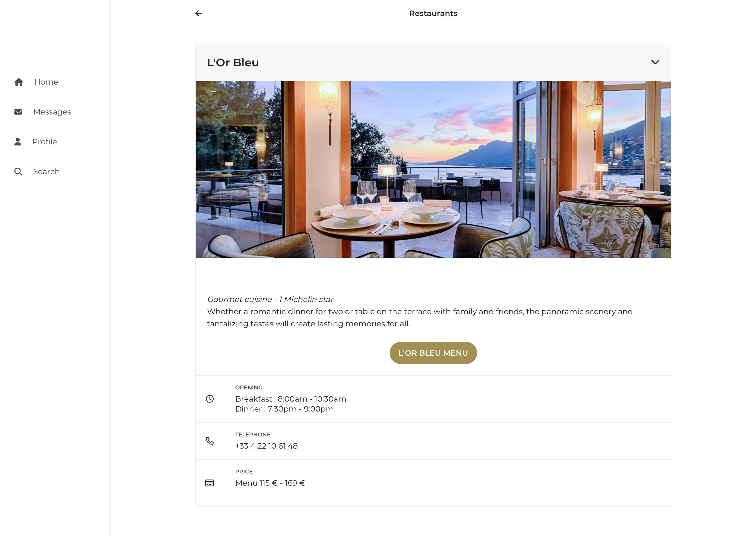Click the L'Or Bleu card header
756x536 pixels.
(433, 63)
